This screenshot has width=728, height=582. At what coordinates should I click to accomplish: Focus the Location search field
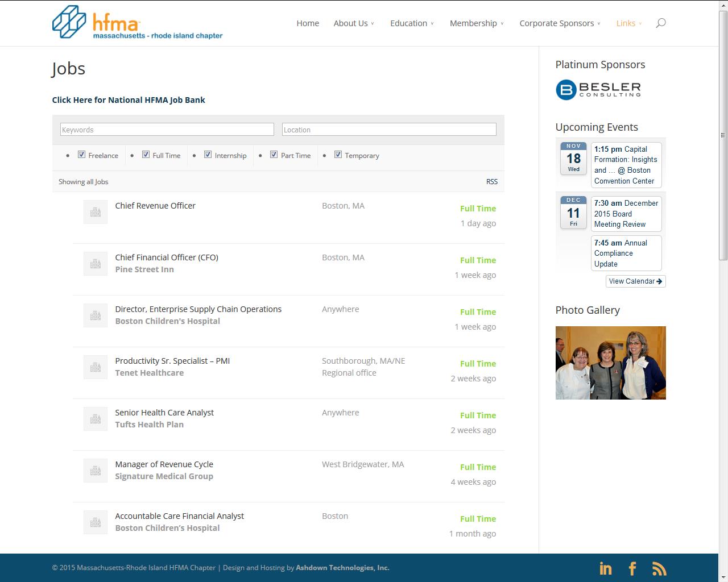point(389,130)
